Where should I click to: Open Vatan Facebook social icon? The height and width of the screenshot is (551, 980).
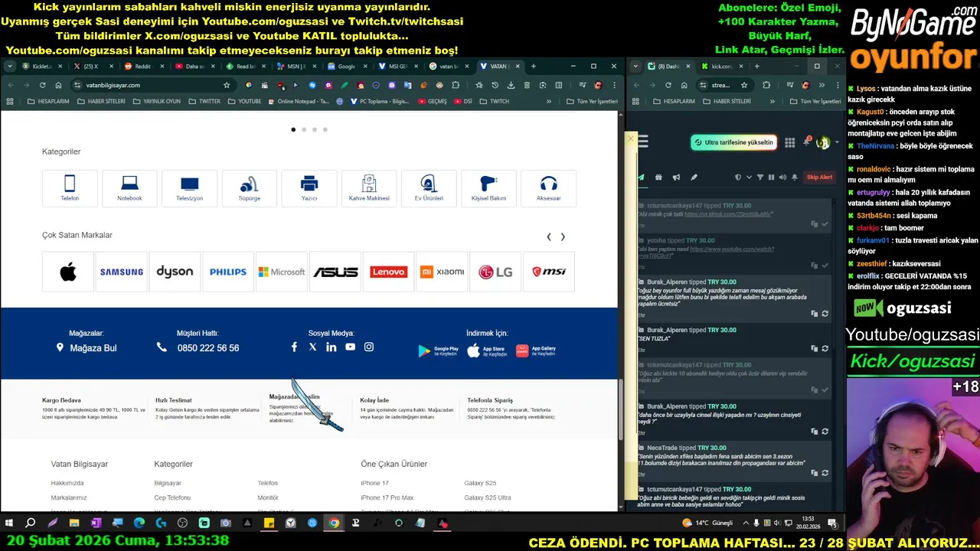coord(294,347)
